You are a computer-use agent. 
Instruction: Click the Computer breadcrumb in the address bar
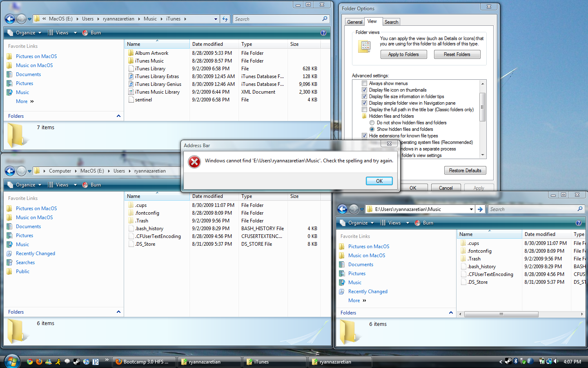[x=60, y=171]
